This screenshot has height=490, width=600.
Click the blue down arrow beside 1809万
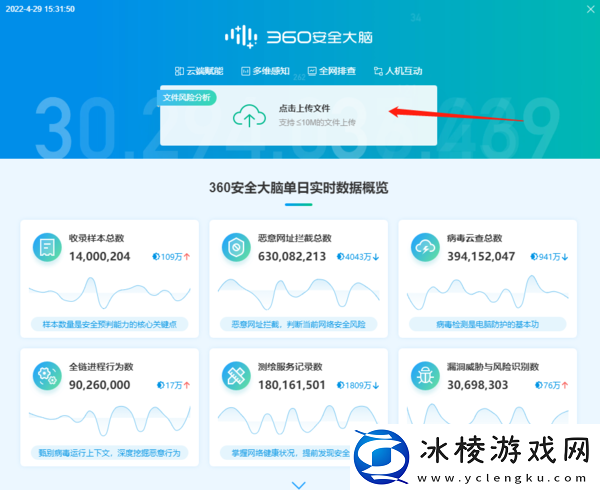tap(376, 385)
